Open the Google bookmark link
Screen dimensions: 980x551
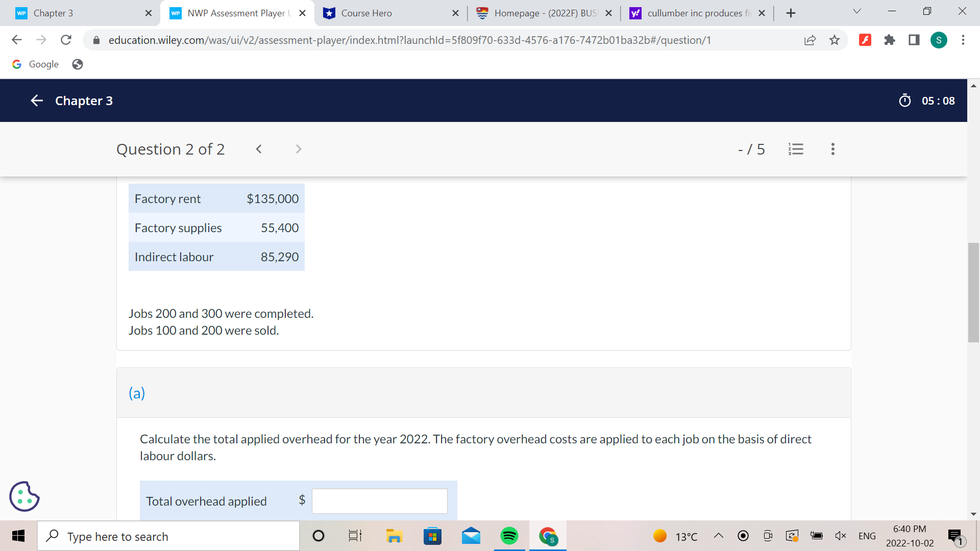coord(36,64)
